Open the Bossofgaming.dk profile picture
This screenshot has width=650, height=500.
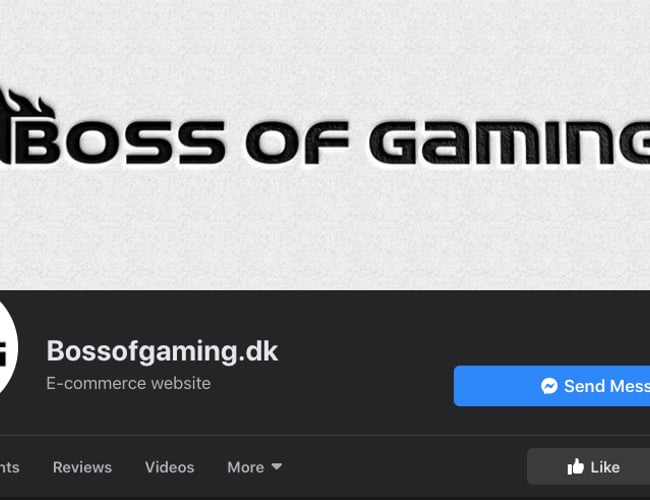[x=8, y=349]
